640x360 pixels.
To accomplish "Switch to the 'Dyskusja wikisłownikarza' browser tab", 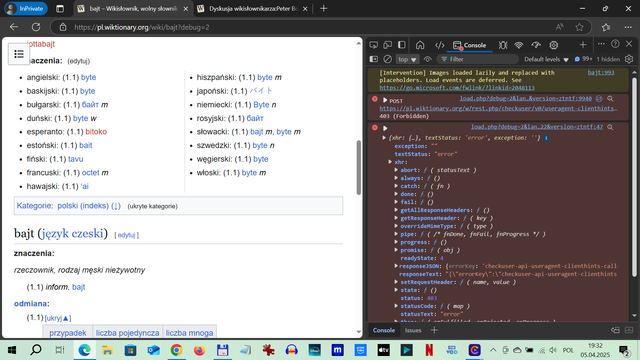I will click(252, 9).
